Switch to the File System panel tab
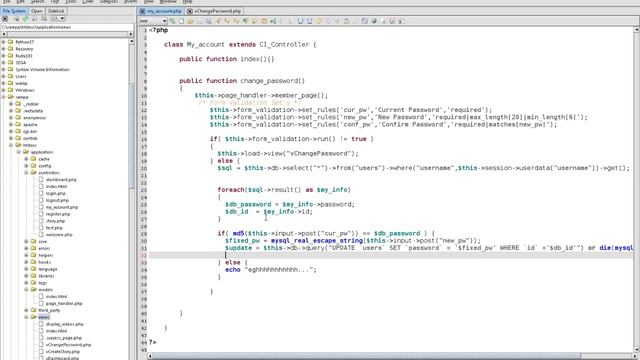This screenshot has width=640, height=360. coord(14,11)
